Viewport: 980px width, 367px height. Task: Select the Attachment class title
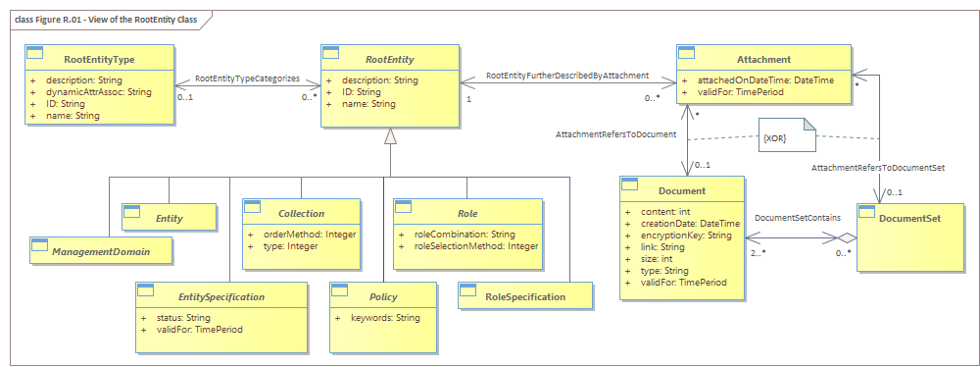point(763,60)
